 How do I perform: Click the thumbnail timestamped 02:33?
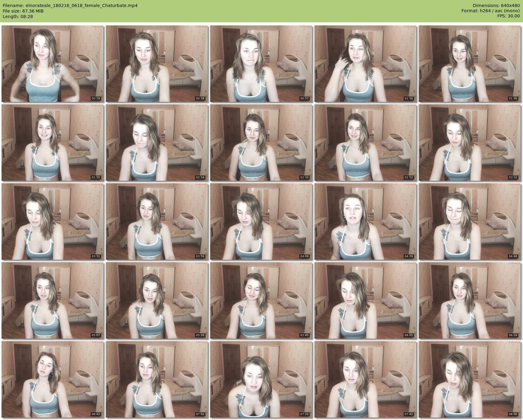pyautogui.click(x=261, y=143)
